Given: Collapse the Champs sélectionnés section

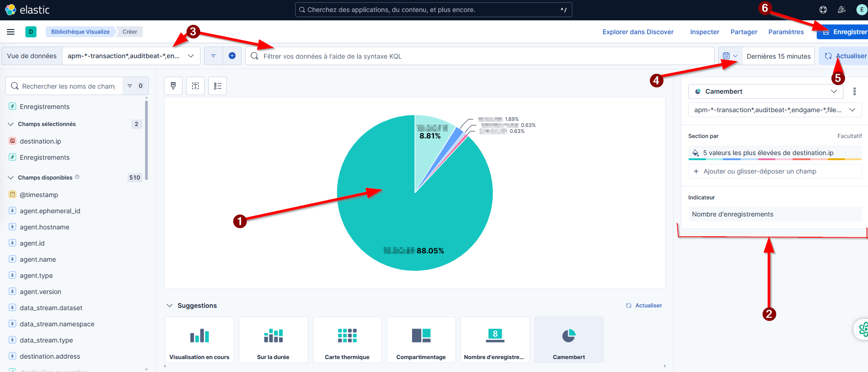Looking at the screenshot, I should click(x=11, y=124).
